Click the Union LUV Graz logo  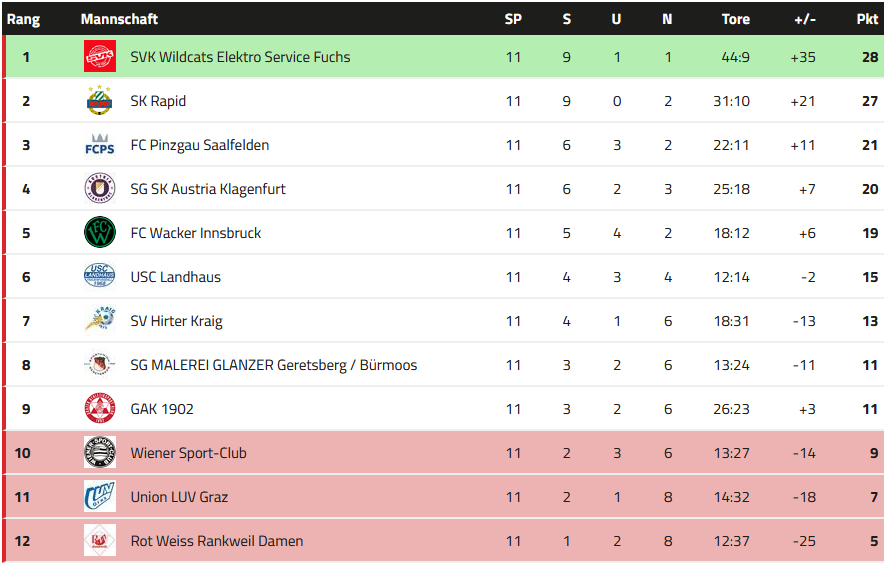100,497
